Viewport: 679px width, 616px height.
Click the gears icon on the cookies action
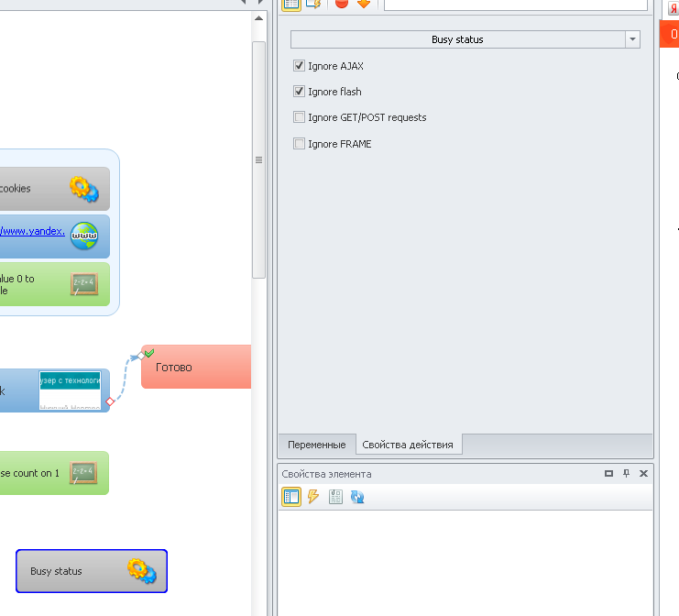(x=84, y=189)
